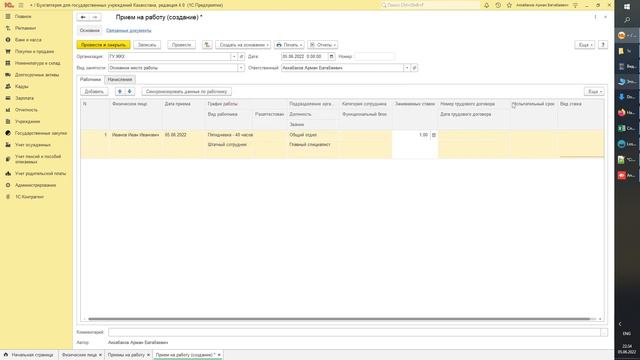This screenshot has width=640, height=360.
Task: Click the Комментарий input field
Action: pyautogui.click(x=354, y=333)
